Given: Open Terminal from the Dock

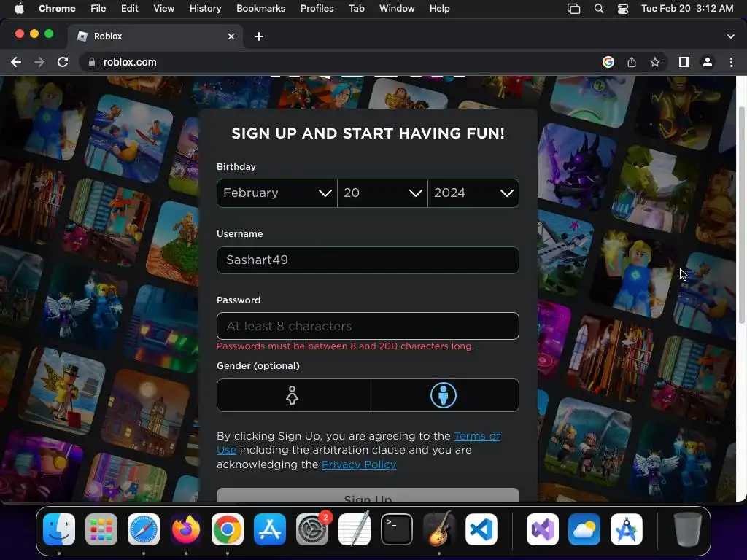Looking at the screenshot, I should point(397,529).
